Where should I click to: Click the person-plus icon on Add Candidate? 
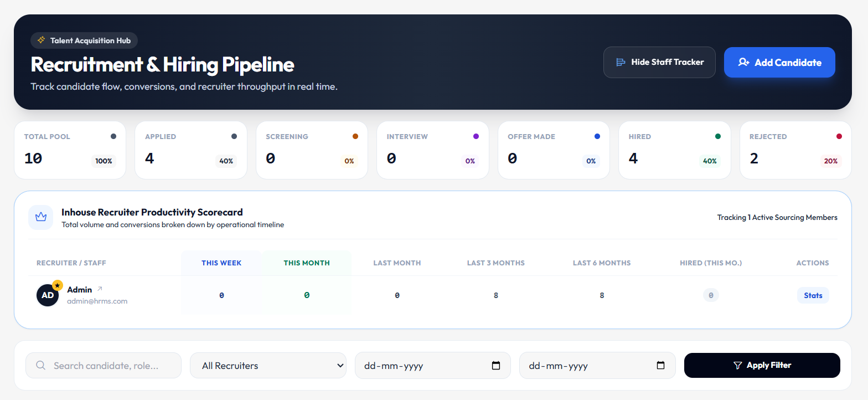pos(744,63)
